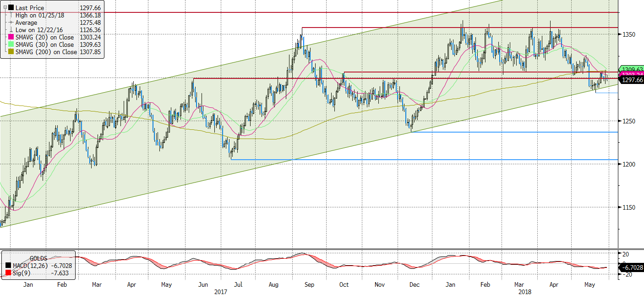
Task: Click the Nov label on date axis
Action: 379,285
